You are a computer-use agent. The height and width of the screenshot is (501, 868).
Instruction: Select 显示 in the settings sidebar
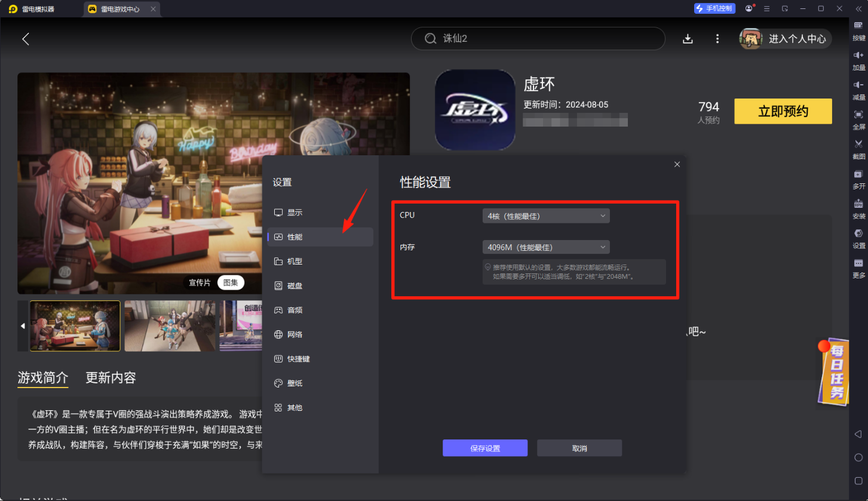pyautogui.click(x=320, y=213)
